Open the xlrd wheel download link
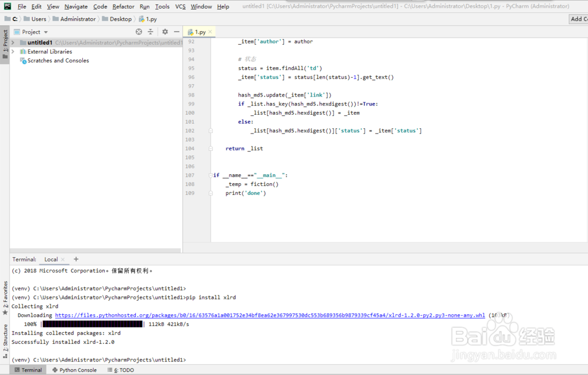 coord(270,316)
